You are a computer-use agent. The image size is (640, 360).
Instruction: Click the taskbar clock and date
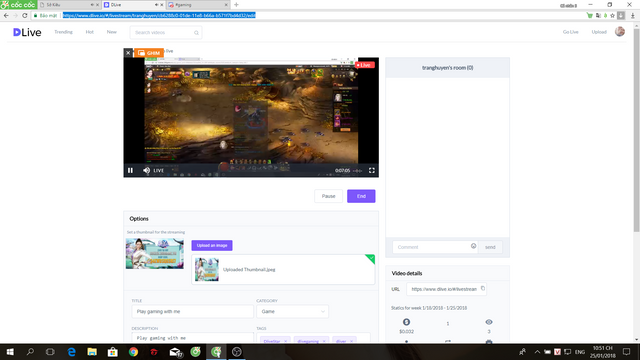pos(602,352)
